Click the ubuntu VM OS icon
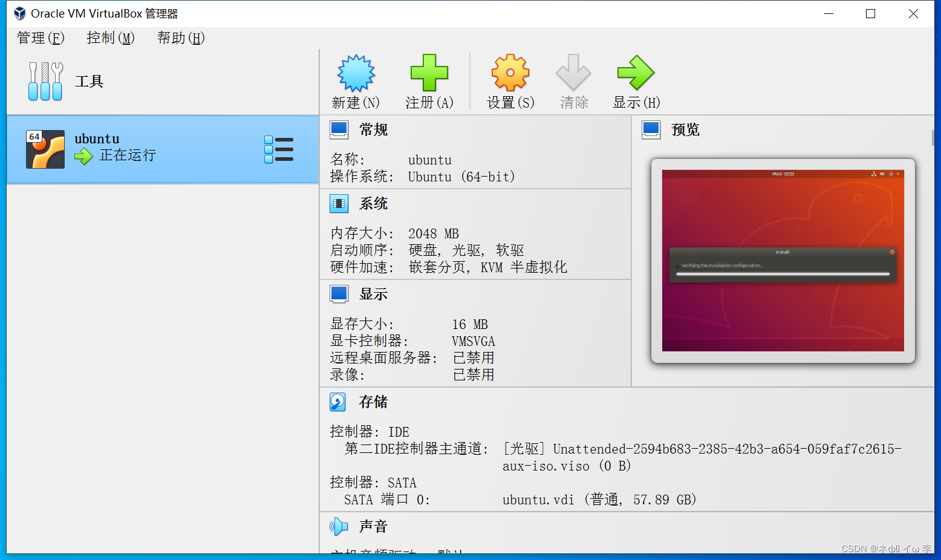The width and height of the screenshot is (941, 560). pos(45,149)
